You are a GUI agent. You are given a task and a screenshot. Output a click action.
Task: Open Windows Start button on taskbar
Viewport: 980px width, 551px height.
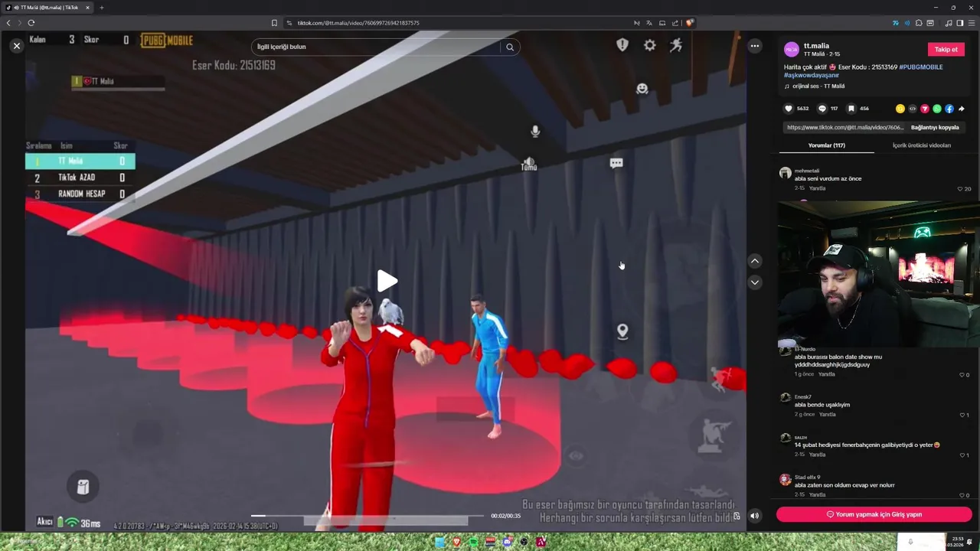(440, 542)
